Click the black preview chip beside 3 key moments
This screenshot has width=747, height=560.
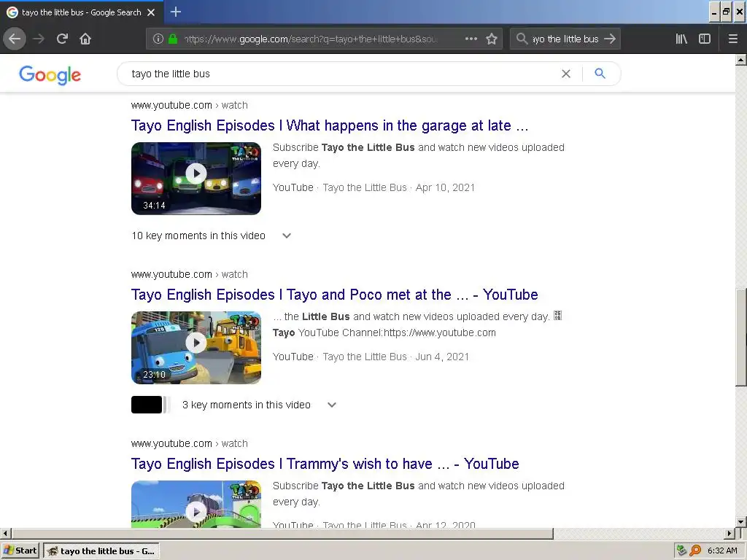coord(147,405)
